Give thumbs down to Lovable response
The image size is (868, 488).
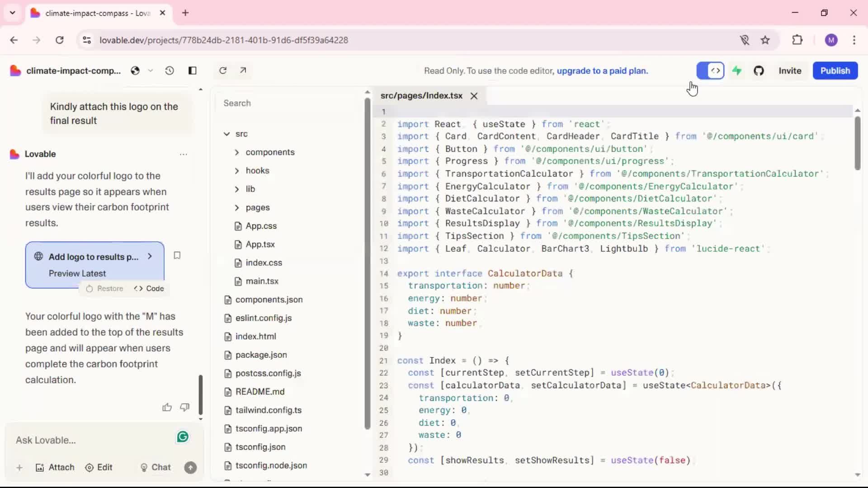[x=185, y=408]
